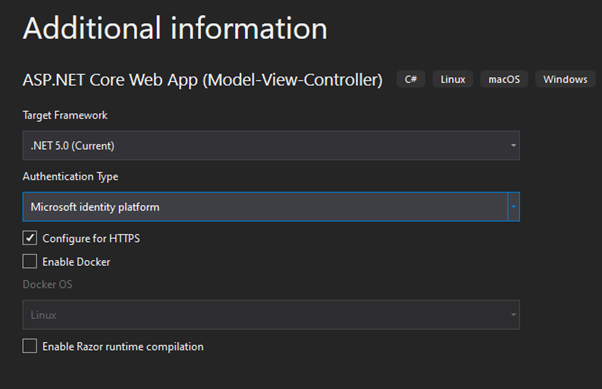Image resolution: width=602 pixels, height=389 pixels.
Task: Click the Windows platform tag
Action: point(565,79)
